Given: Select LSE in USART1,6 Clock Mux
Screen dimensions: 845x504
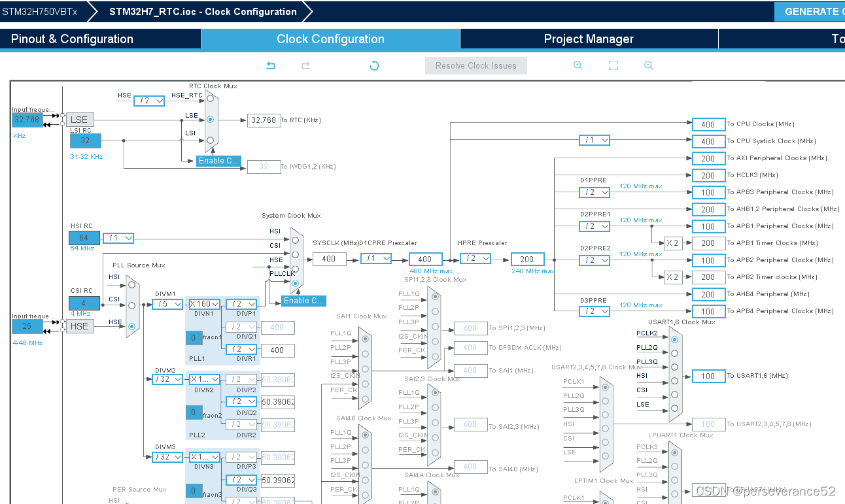Looking at the screenshot, I should coord(674,409).
